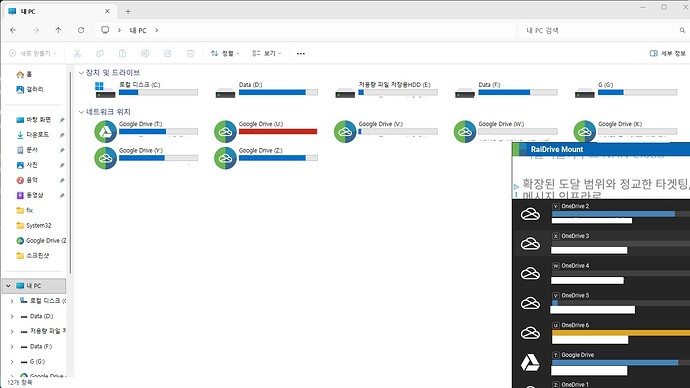Click 내 PC in the address bar
Viewport: 690px width, 388px height.
[138, 30]
